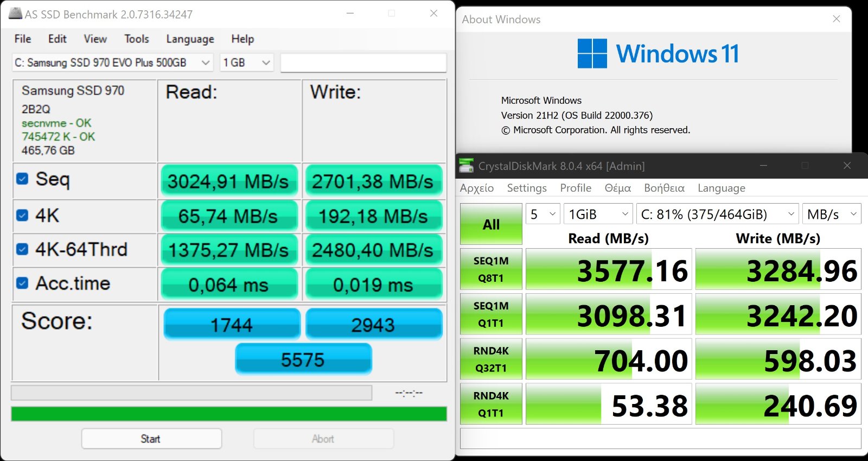Open the Edit menu in AS SSD Benchmark
The height and width of the screenshot is (461, 868).
pyautogui.click(x=57, y=39)
